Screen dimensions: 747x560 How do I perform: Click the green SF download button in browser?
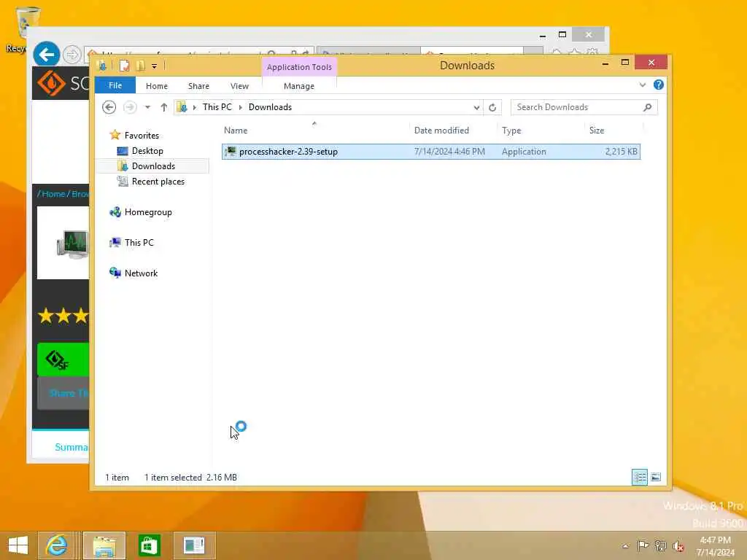(63, 360)
